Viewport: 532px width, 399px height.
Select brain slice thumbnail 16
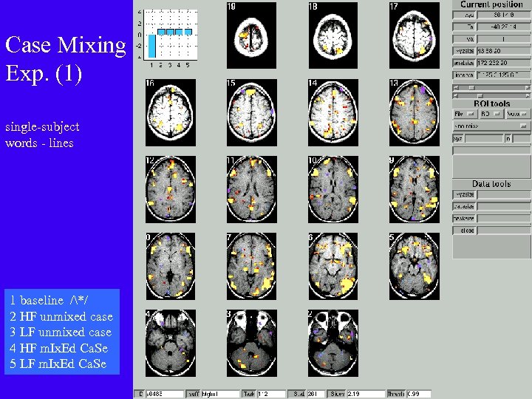171,112
